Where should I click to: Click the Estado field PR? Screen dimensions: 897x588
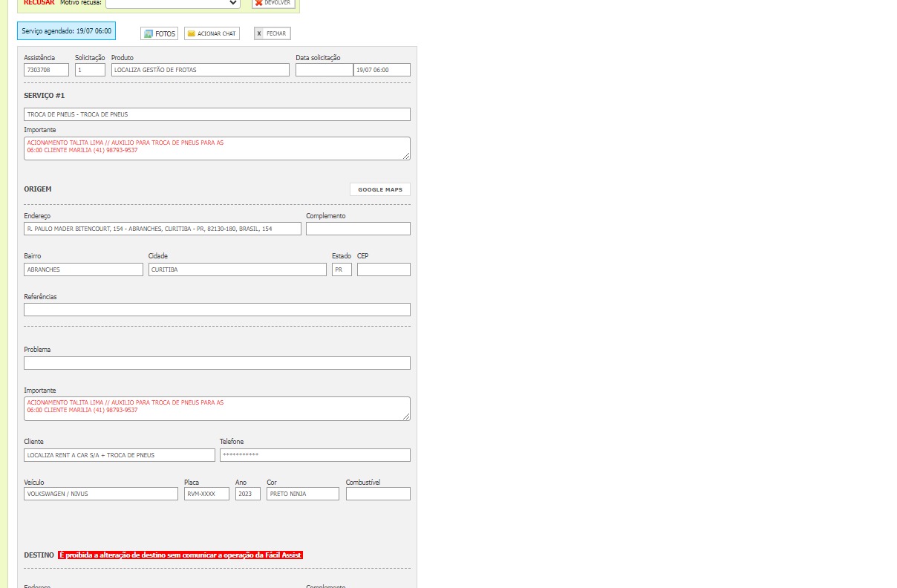click(342, 269)
